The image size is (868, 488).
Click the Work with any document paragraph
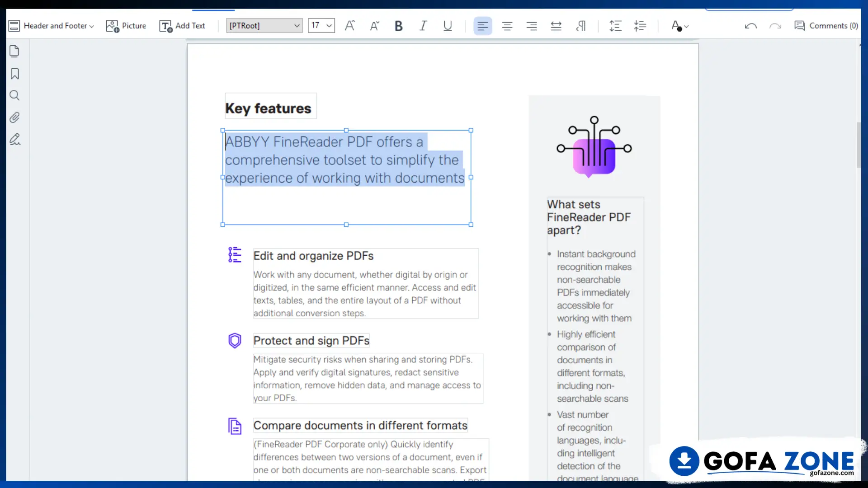pos(364,294)
